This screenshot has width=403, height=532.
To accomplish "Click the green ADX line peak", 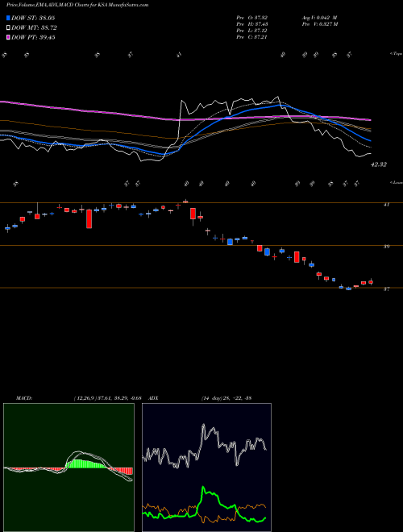I will click(x=204, y=488).
